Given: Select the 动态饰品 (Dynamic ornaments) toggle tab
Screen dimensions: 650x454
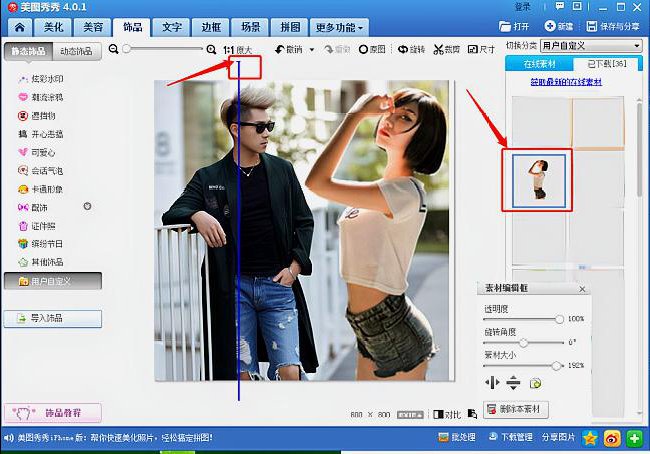Looking at the screenshot, I should (77, 51).
